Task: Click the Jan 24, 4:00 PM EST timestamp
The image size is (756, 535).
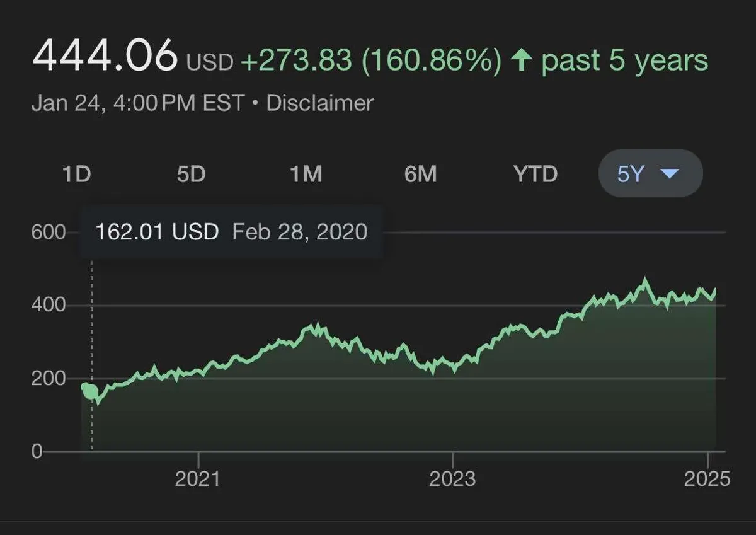Action: (x=137, y=103)
